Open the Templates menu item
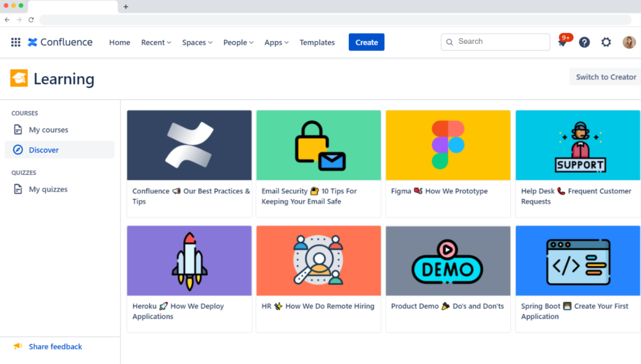Viewport: 641px width, 364px height. 317,42
